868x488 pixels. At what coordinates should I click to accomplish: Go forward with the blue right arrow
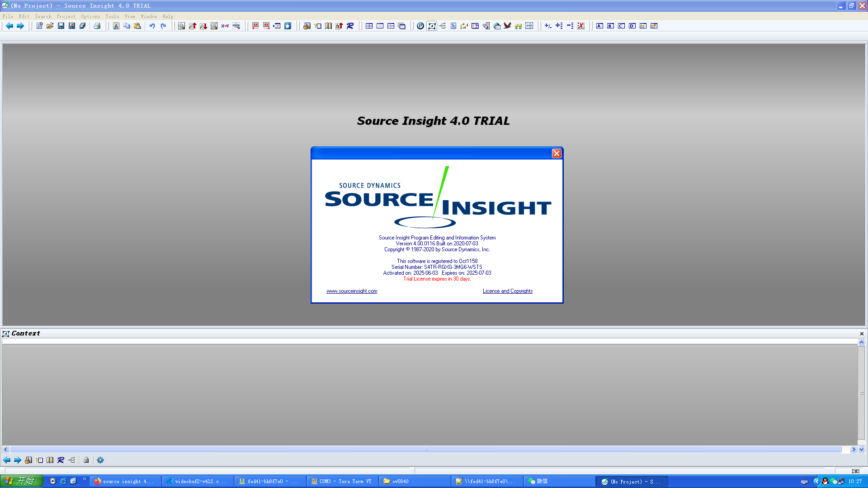tap(20, 26)
